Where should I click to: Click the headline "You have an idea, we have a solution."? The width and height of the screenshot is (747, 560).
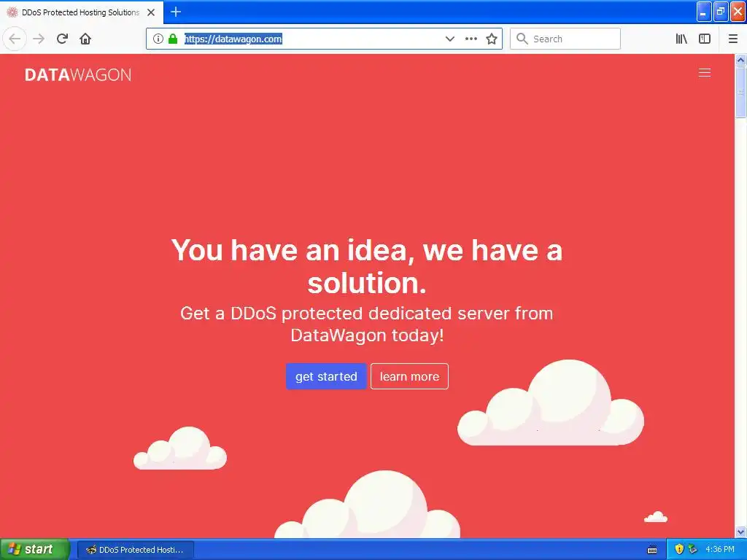pos(367,266)
